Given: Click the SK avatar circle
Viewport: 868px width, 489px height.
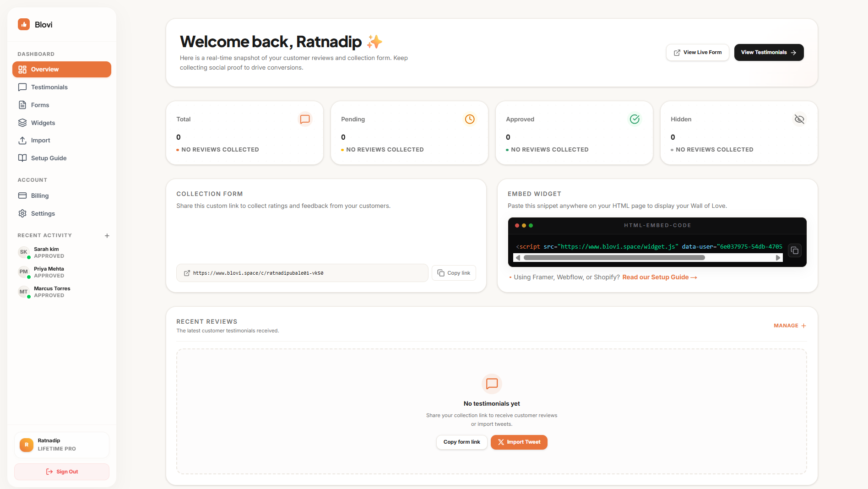Looking at the screenshot, I should 24,252.
